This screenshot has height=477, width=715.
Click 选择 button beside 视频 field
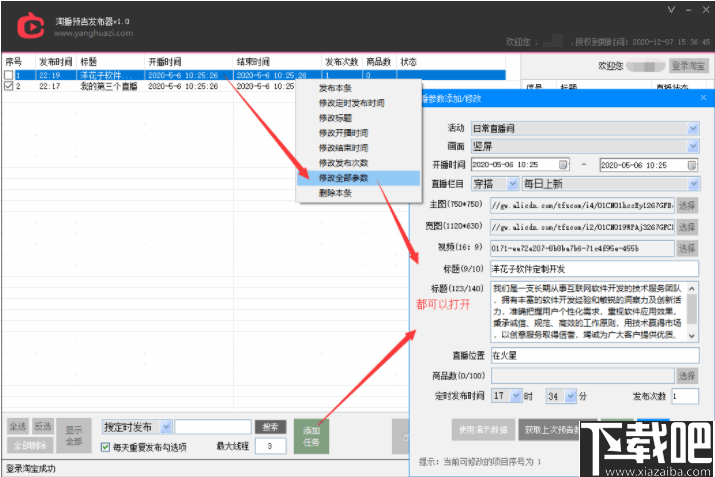pyautogui.click(x=687, y=248)
